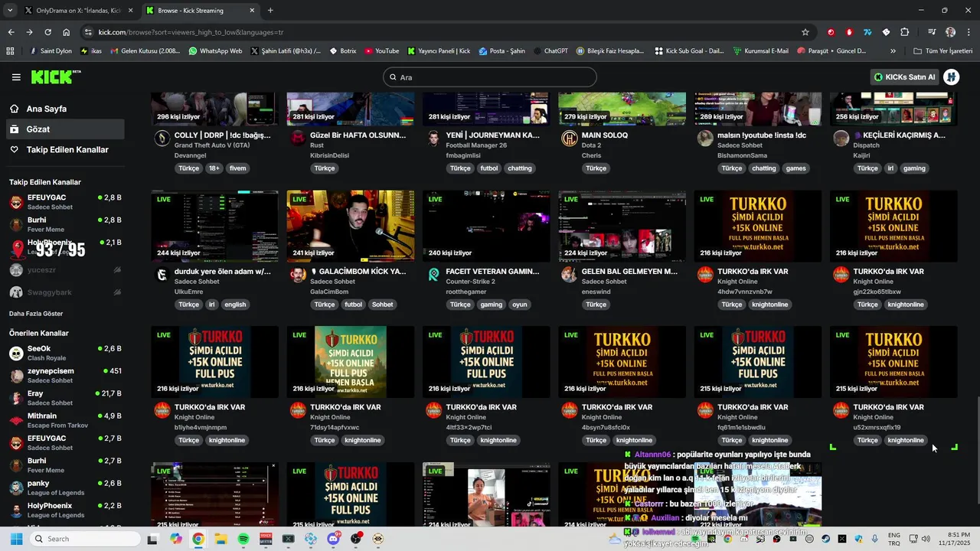Screen dimensions: 980x551
Task: Go to the browser home icon
Action: (67, 32)
